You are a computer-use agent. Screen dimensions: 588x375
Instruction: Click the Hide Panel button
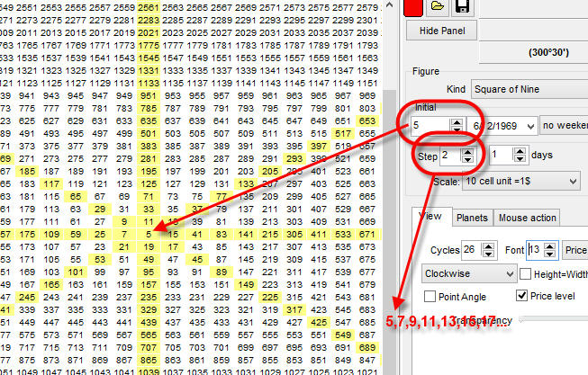[442, 31]
